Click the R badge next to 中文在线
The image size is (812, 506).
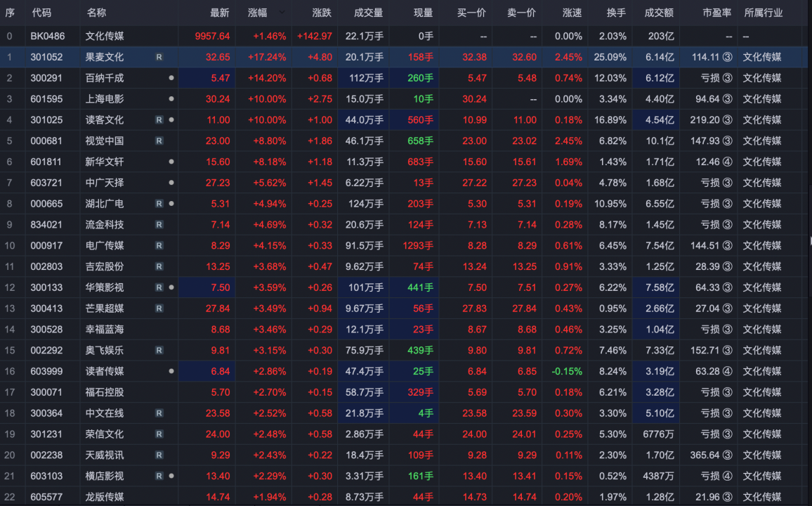pyautogui.click(x=159, y=413)
